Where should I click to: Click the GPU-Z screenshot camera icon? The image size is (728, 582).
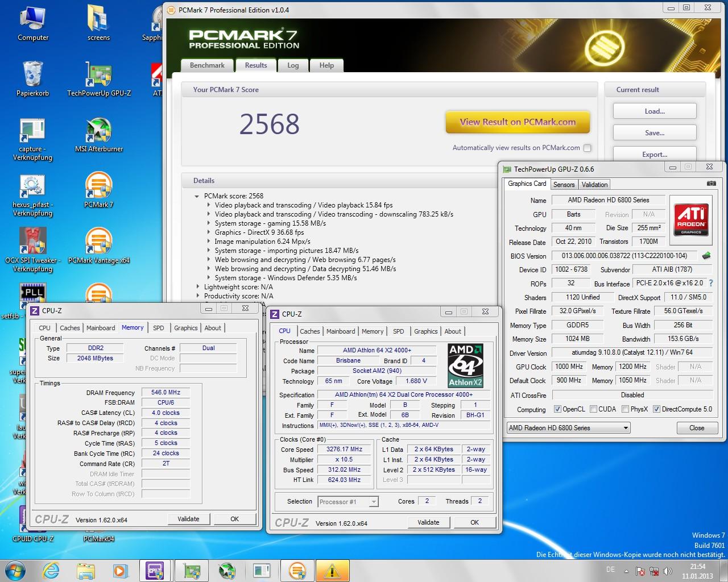coord(711,184)
